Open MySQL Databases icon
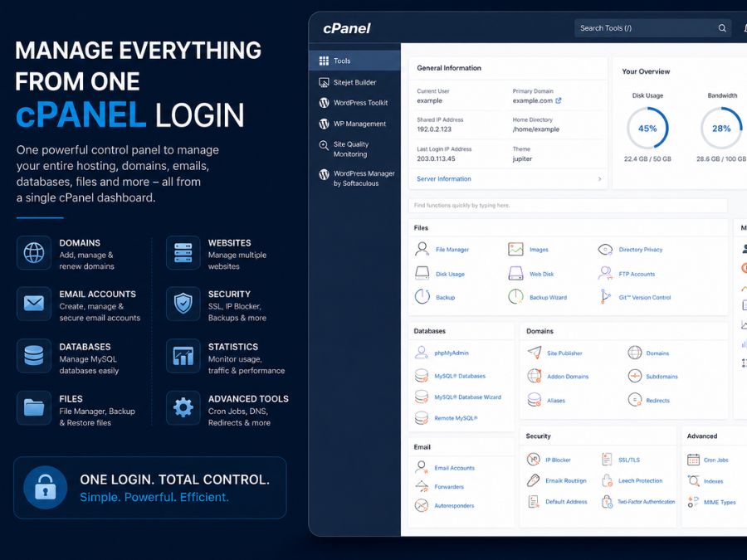Viewport: 747px width, 560px height. (421, 376)
